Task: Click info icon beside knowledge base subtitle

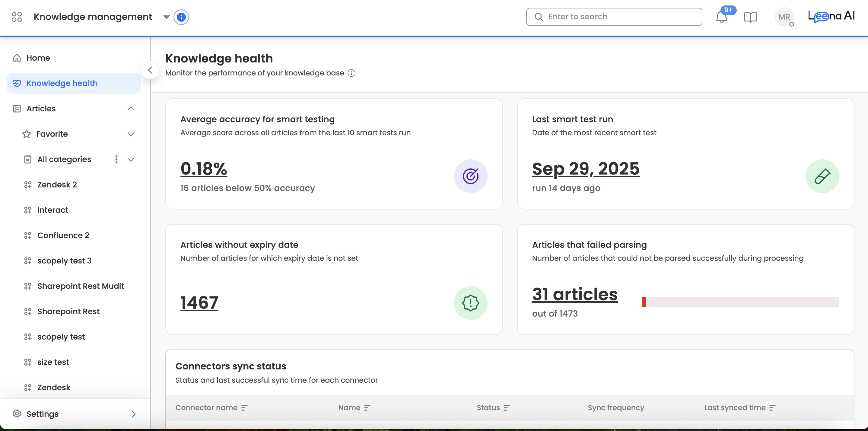Action: click(x=351, y=73)
